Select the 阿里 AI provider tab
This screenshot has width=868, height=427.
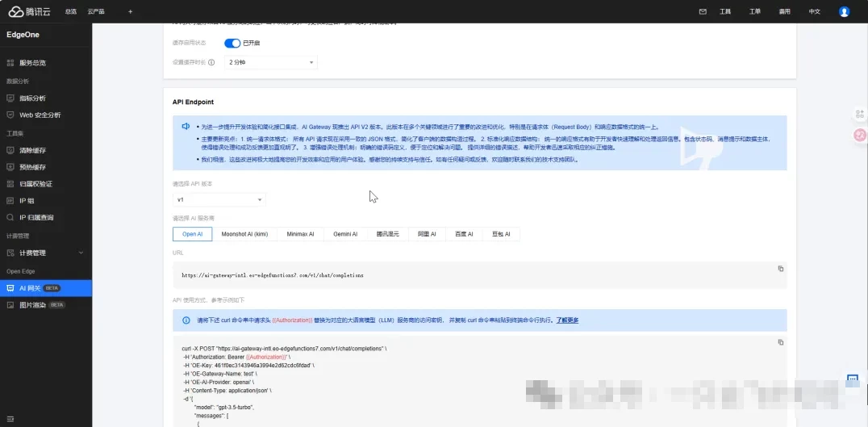(x=427, y=234)
